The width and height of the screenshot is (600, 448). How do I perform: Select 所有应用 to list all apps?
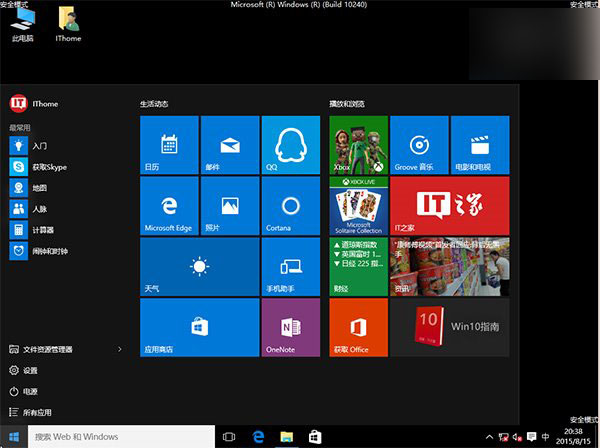click(37, 412)
